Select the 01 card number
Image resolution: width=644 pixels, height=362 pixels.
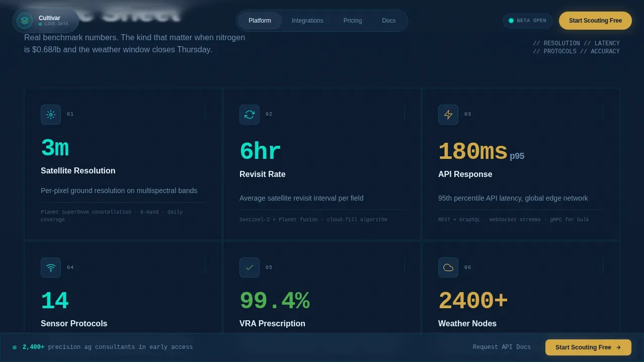(x=70, y=114)
